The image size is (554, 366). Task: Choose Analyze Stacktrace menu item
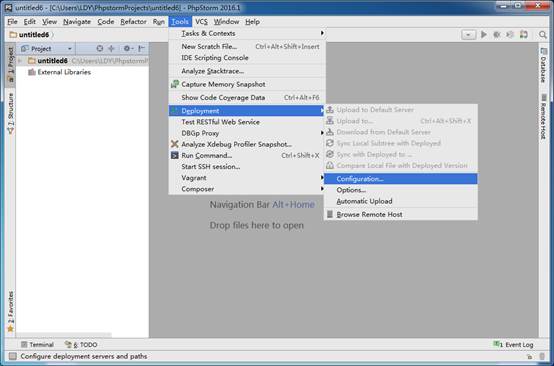[x=247, y=71]
